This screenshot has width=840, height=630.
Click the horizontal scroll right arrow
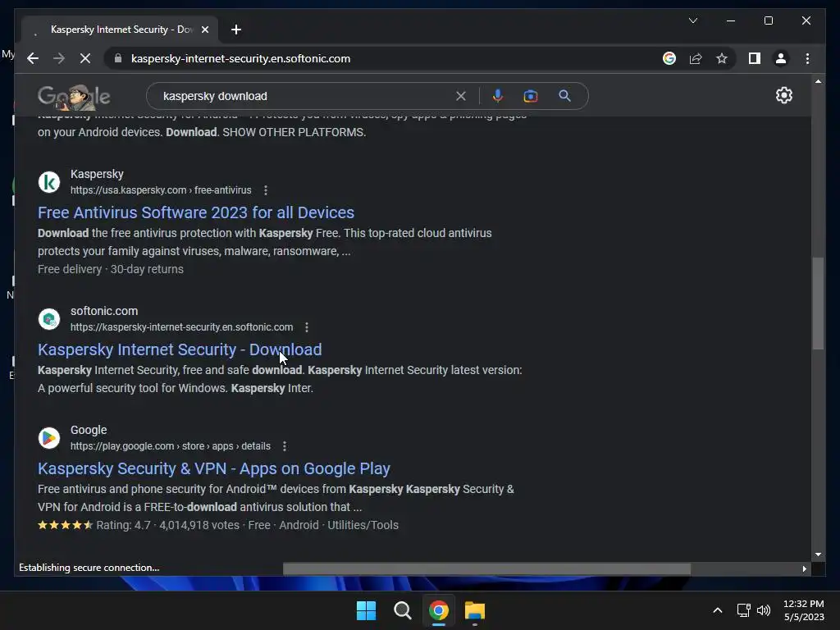(804, 568)
